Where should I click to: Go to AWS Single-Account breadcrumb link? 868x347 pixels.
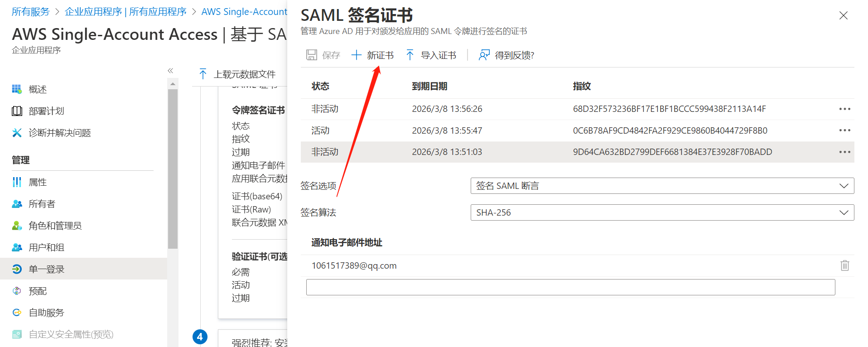tap(244, 12)
